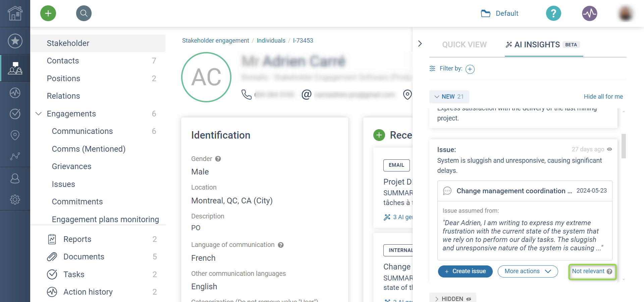Mark the issue as Not relevant
This screenshot has width=644, height=302.
(592, 271)
